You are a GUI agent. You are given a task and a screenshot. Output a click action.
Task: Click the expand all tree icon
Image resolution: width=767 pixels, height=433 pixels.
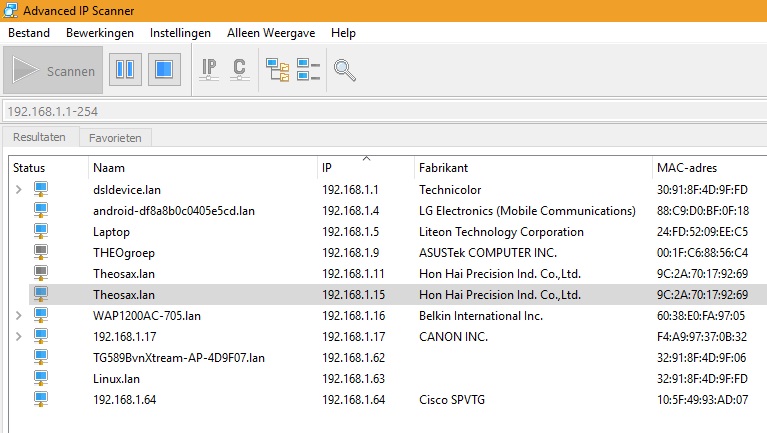coord(277,69)
